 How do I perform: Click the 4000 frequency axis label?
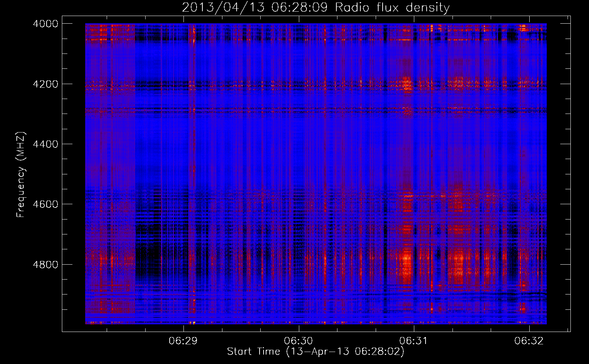tap(45, 24)
